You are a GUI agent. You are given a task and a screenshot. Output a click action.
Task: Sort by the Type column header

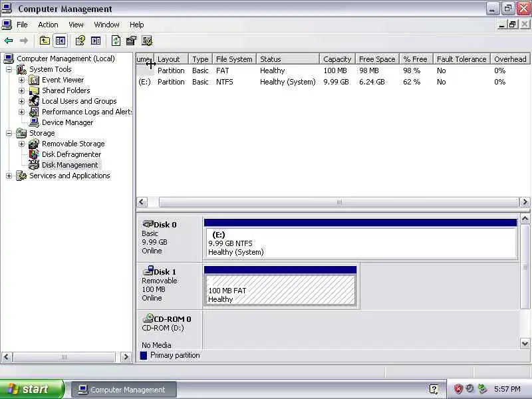pos(201,59)
